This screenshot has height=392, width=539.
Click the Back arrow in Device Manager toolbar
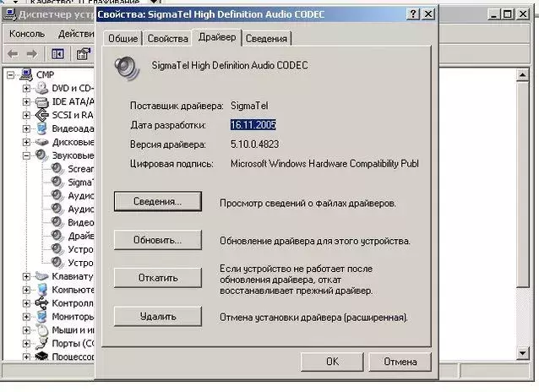(13, 54)
